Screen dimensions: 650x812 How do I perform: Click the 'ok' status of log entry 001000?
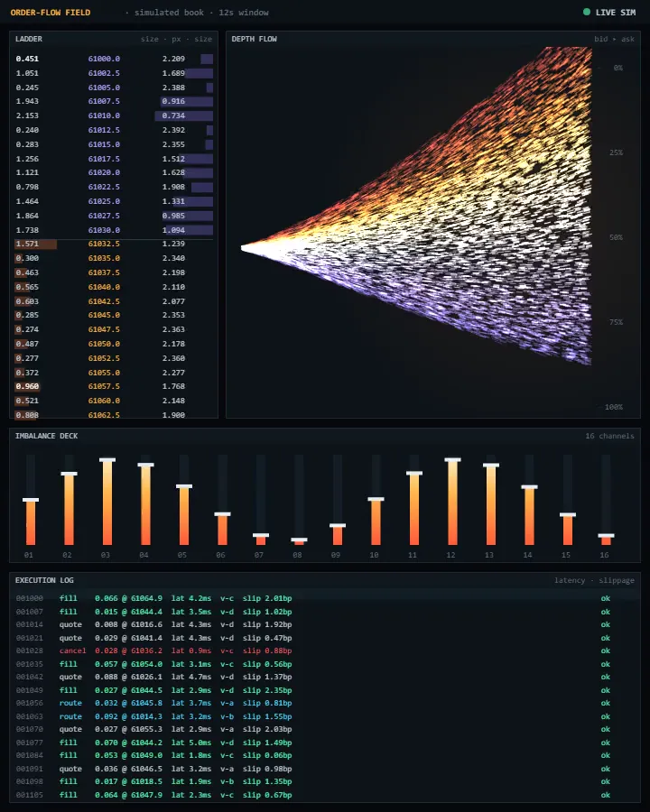click(x=606, y=598)
